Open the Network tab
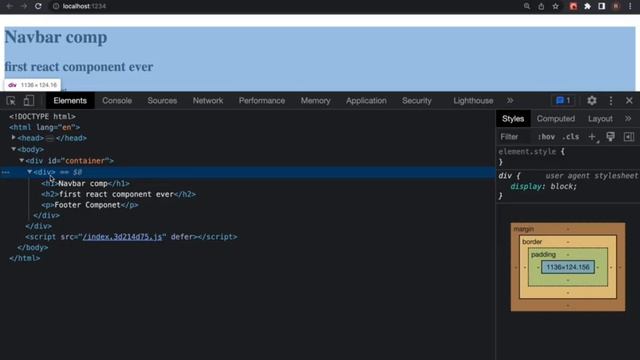The image size is (640, 360). click(x=208, y=100)
